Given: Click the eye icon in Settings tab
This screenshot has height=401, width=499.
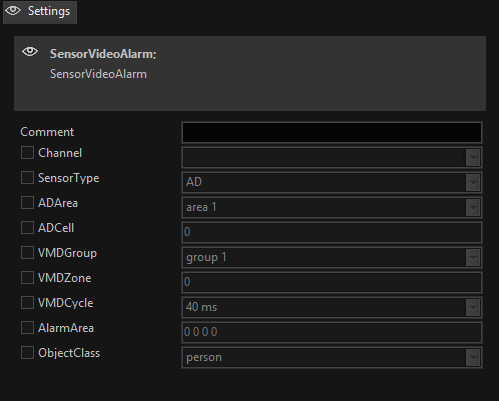Looking at the screenshot, I should (13, 11).
